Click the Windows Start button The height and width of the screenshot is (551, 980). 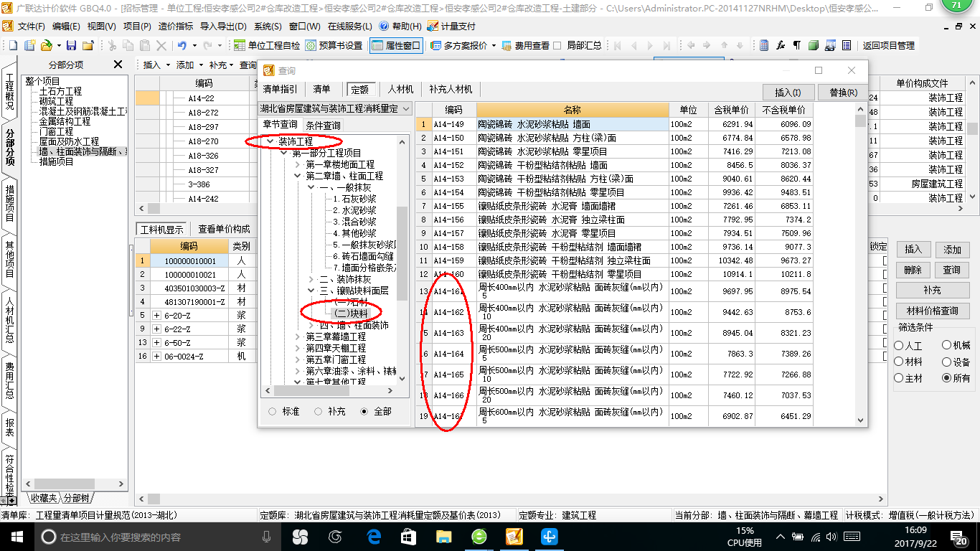(17, 537)
